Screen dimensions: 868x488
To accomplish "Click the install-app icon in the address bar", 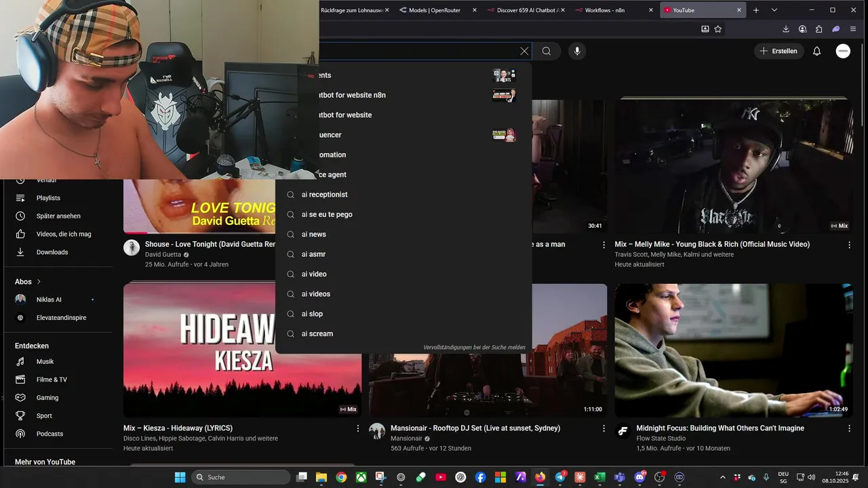I will pos(705,29).
